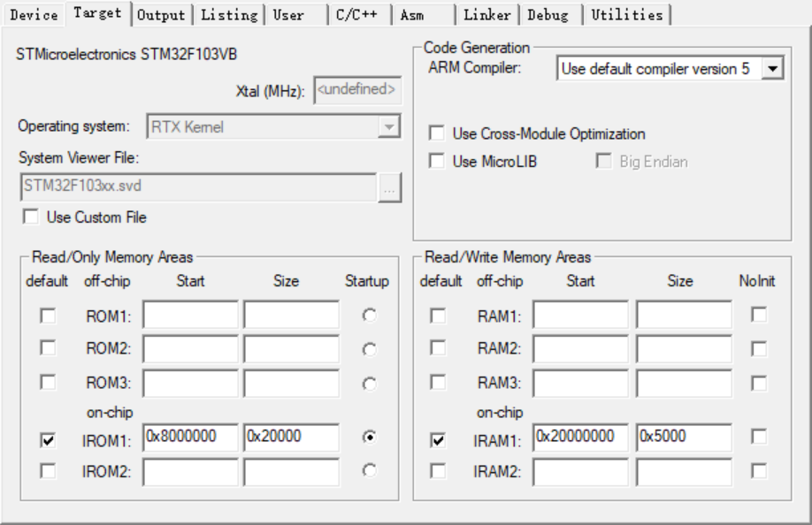Screen dimensions: 812x525
Task: Select IROM2 as Startup
Action: 369,470
